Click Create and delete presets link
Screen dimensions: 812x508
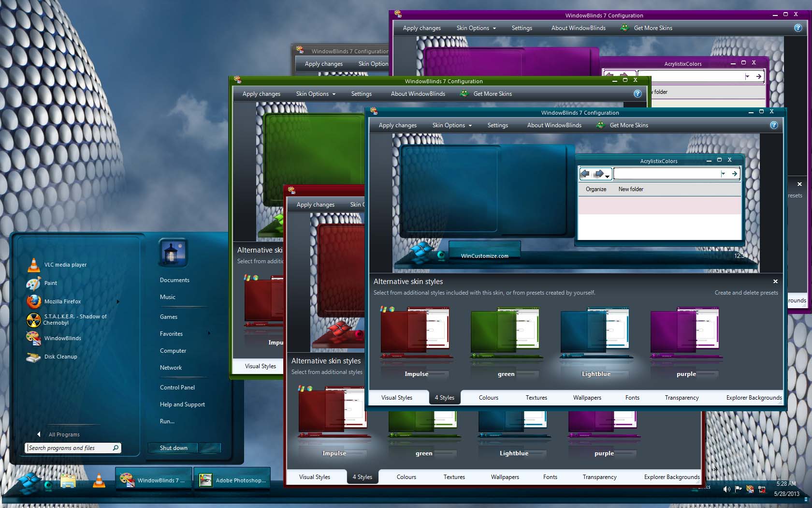746,293
